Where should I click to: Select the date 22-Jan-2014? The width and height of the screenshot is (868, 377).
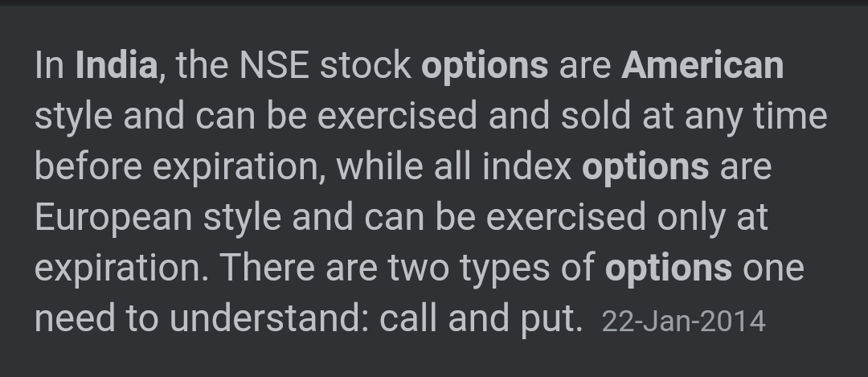point(684,322)
